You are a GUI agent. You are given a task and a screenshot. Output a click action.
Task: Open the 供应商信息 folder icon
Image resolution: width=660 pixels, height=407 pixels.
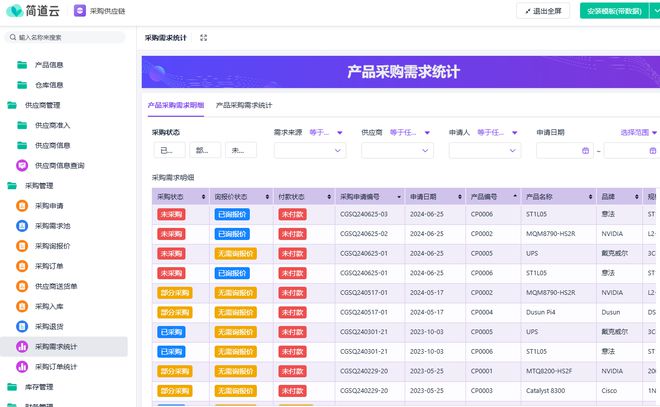tap(22, 145)
